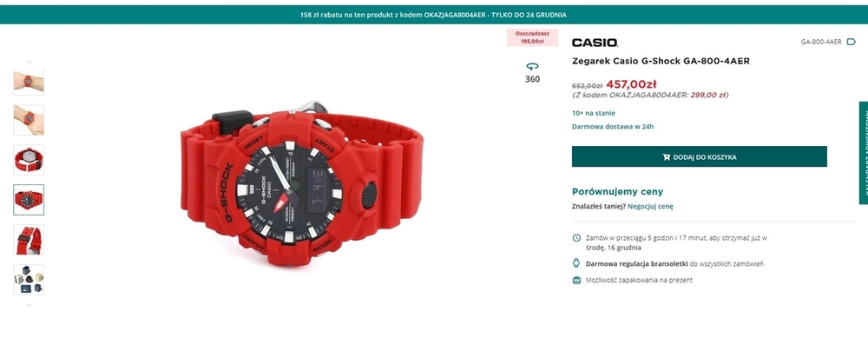
Task: Select the first wrist photo thumbnail
Action: click(x=29, y=82)
